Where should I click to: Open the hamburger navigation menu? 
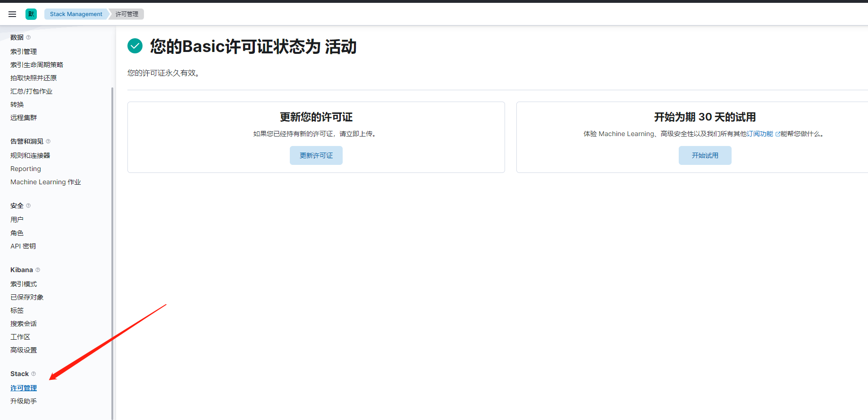tap(12, 14)
